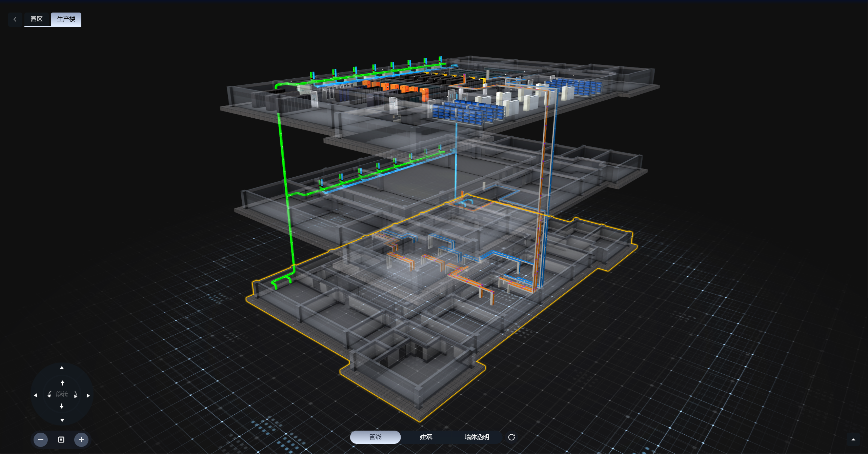Zoom in using the plus icon

[x=81, y=439]
